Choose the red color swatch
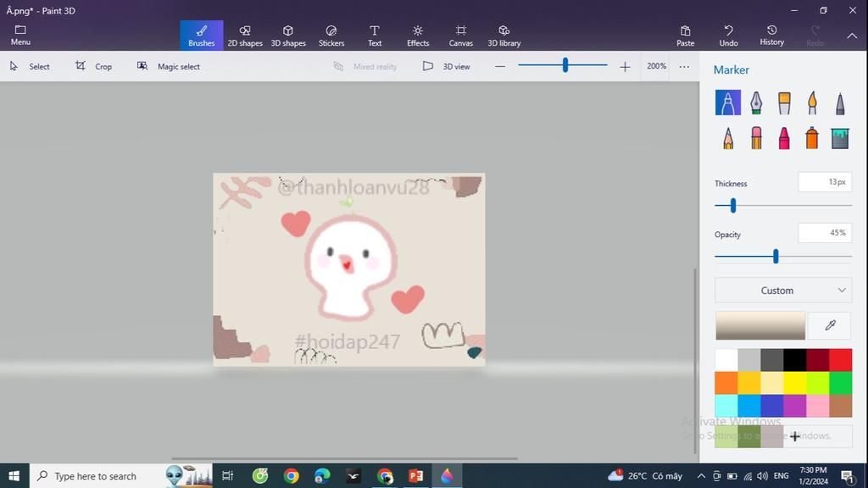Viewport: 868px width, 488px height. pos(840,360)
